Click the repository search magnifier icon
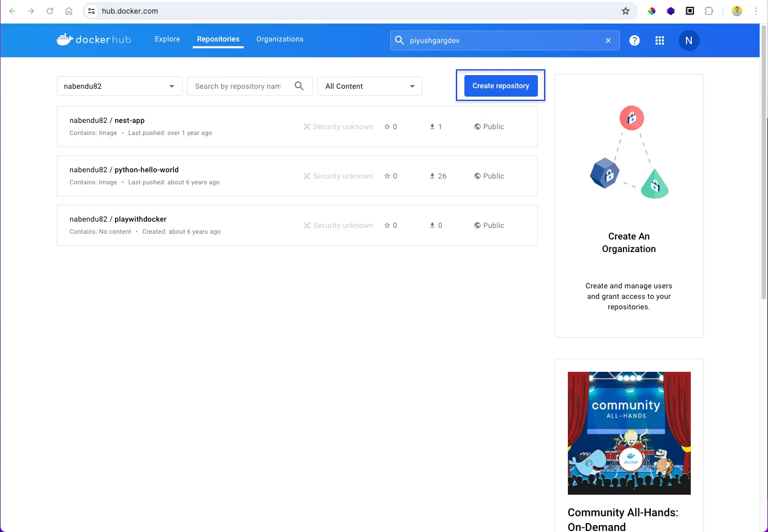The height and width of the screenshot is (532, 768). 299,86
